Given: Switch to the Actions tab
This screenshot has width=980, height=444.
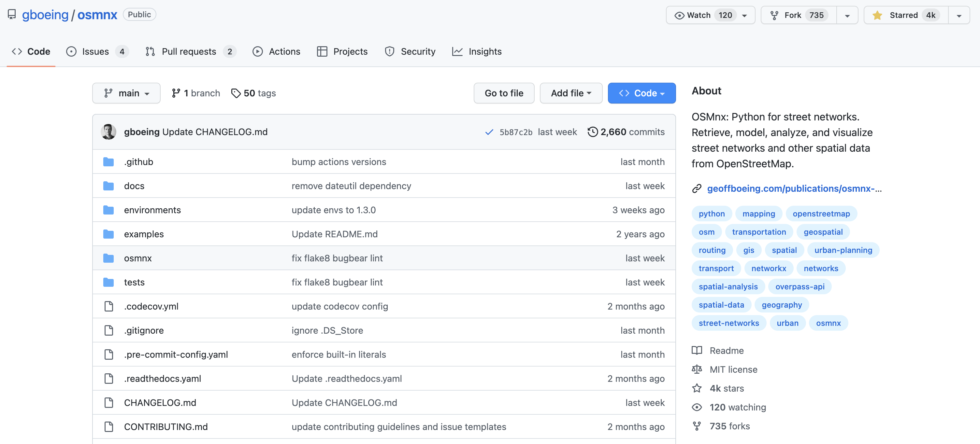Looking at the screenshot, I should pos(276,51).
